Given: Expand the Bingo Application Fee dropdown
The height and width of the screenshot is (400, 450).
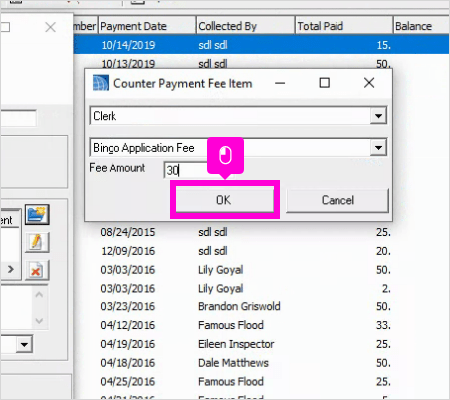Looking at the screenshot, I should 378,148.
